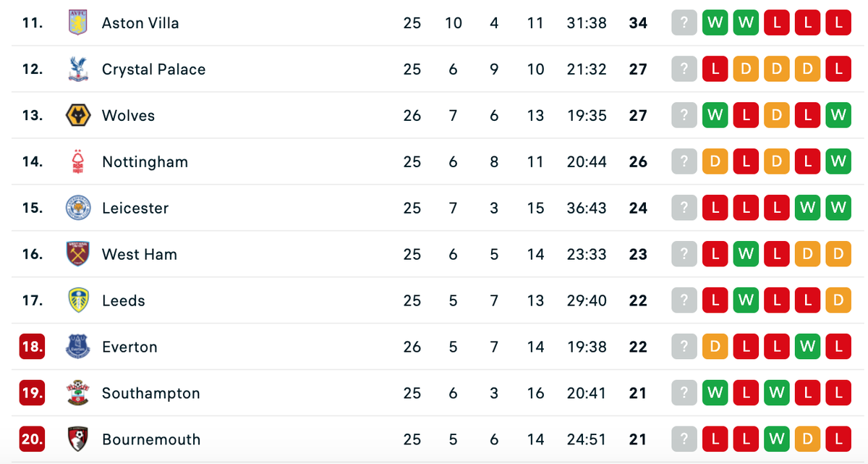Select Leeds' most recent draw badge
Viewport: 868px width, 464px height.
pos(838,300)
